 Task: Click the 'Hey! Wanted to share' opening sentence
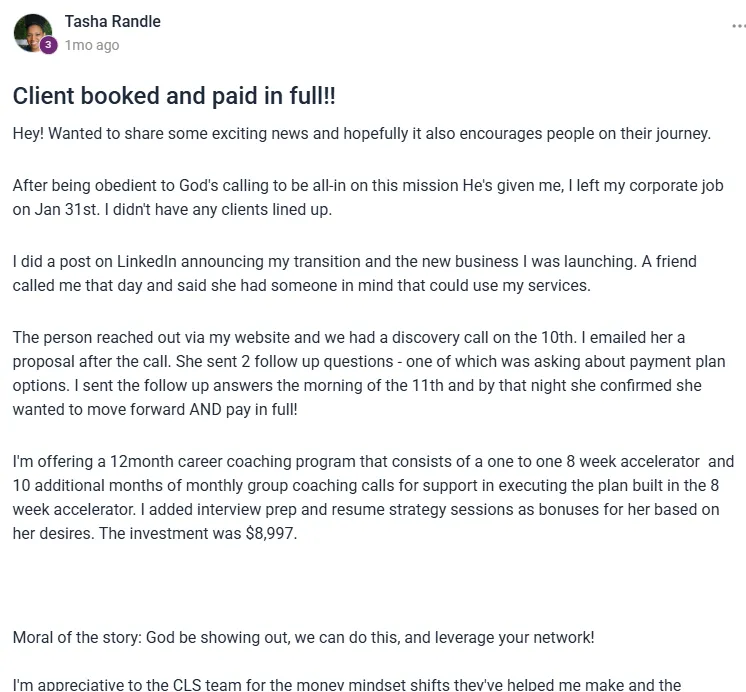(362, 134)
